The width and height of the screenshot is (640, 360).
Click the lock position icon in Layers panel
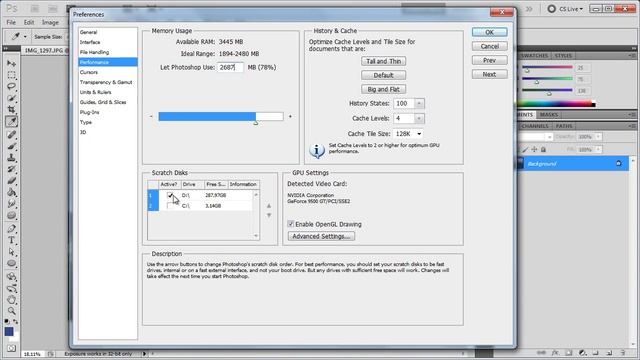coord(534,150)
